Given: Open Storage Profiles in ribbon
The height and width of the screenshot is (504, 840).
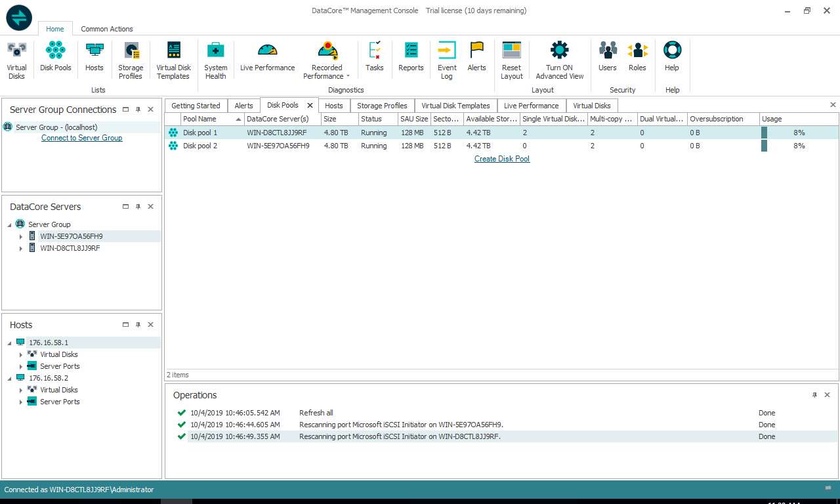Looking at the screenshot, I should [131, 60].
